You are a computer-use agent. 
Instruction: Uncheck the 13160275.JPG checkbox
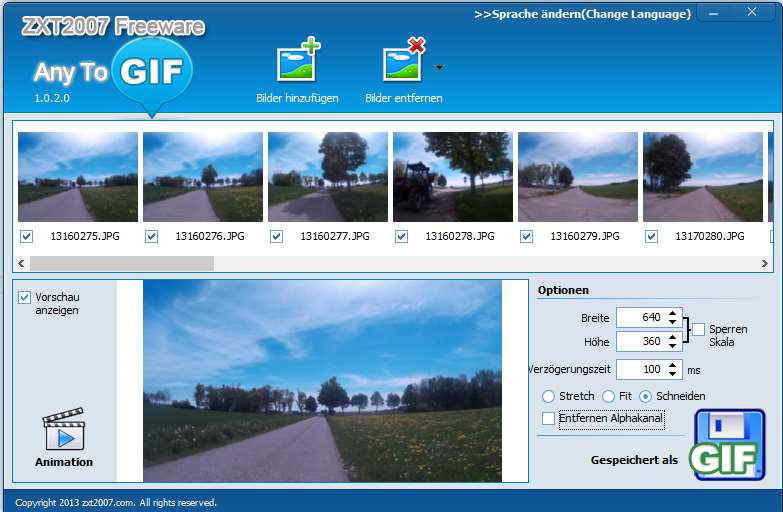pyautogui.click(x=27, y=237)
